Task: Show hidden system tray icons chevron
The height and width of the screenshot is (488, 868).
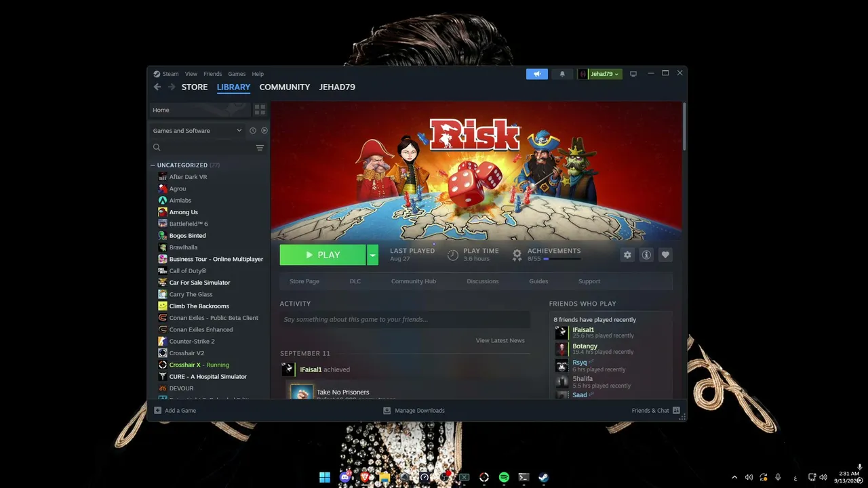Action: pos(734,477)
